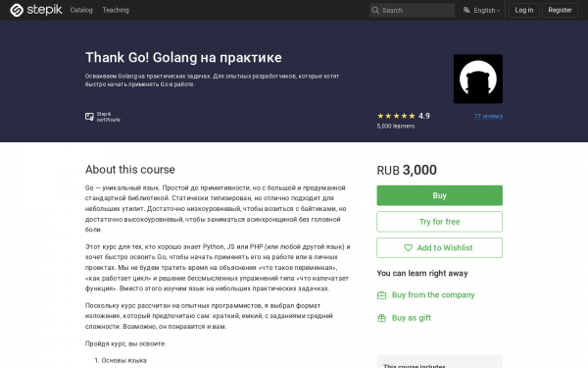Click the Try for free button
Screen dimensions: 588x368
[x=439, y=222]
